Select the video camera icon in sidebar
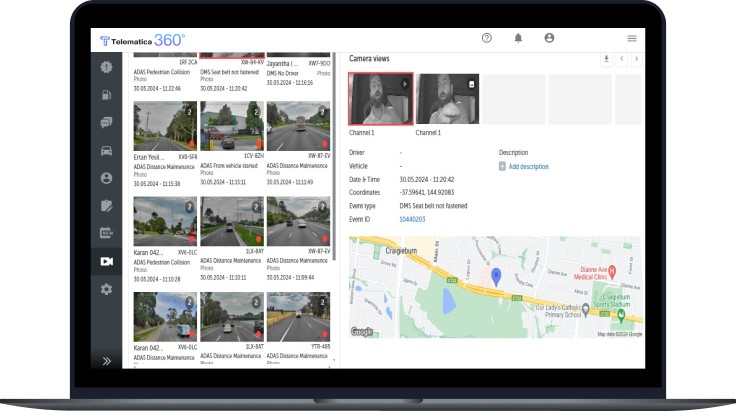This screenshot has height=411, width=736. point(107,261)
